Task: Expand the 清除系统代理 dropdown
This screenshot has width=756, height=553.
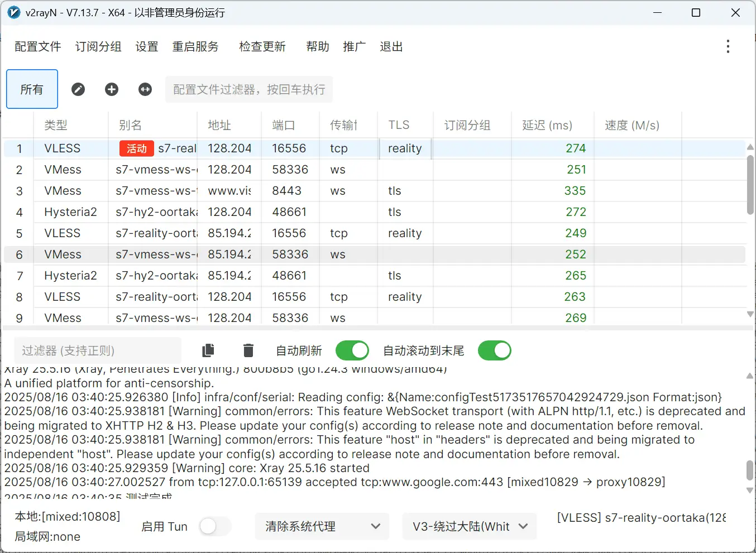Action: pyautogui.click(x=322, y=526)
